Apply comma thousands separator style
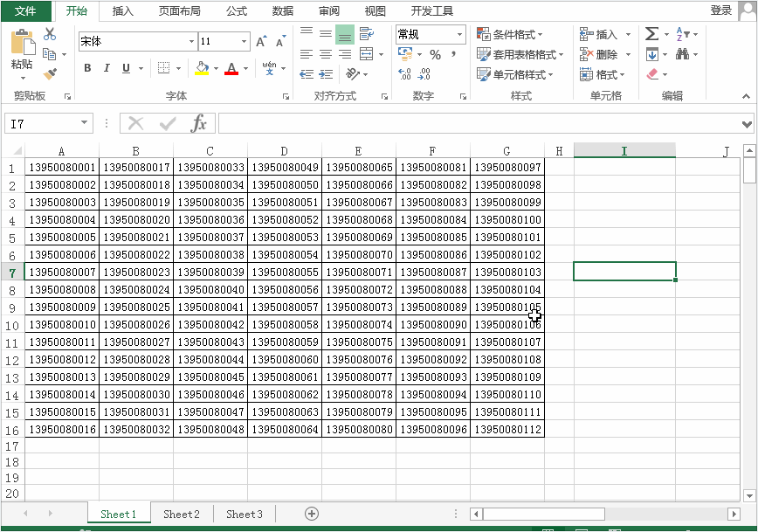Screen dimensions: 758x532 pos(453,54)
